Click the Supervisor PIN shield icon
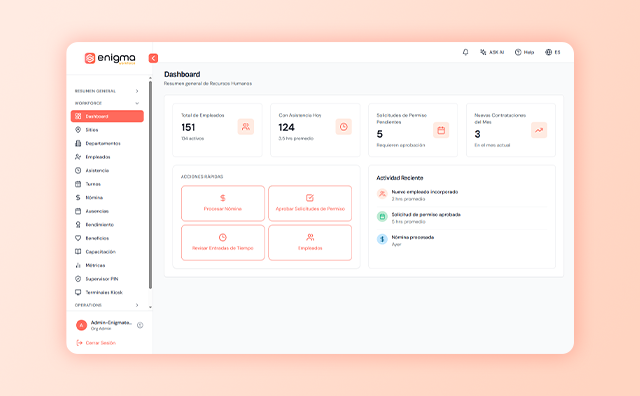The height and width of the screenshot is (396, 640). 78,279
